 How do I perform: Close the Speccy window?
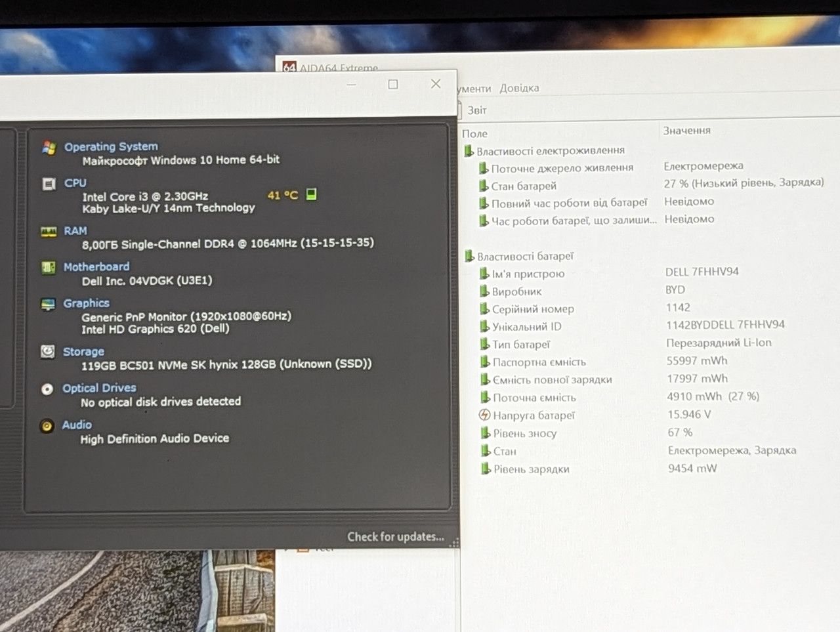click(x=436, y=83)
